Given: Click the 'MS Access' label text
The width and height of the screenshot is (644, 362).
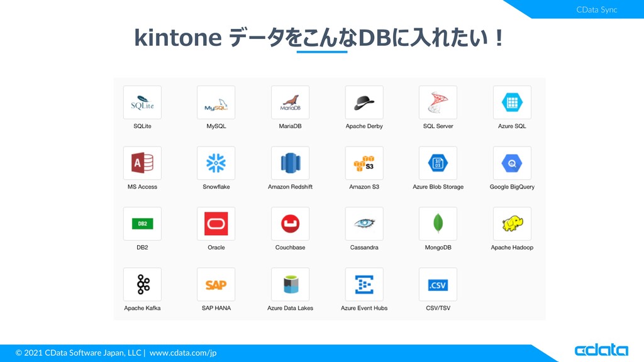Looking at the screenshot, I should (142, 187).
